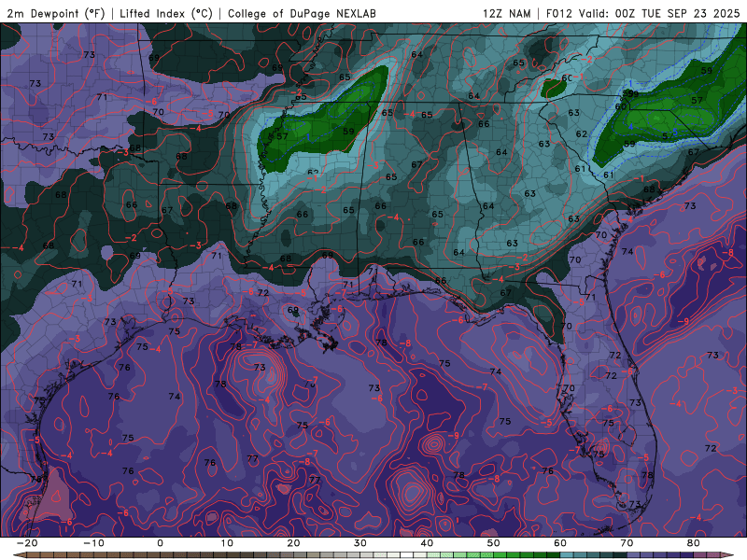Click the "12Z NAM" model run label
Viewport: 747px width, 560px height.
506,13
